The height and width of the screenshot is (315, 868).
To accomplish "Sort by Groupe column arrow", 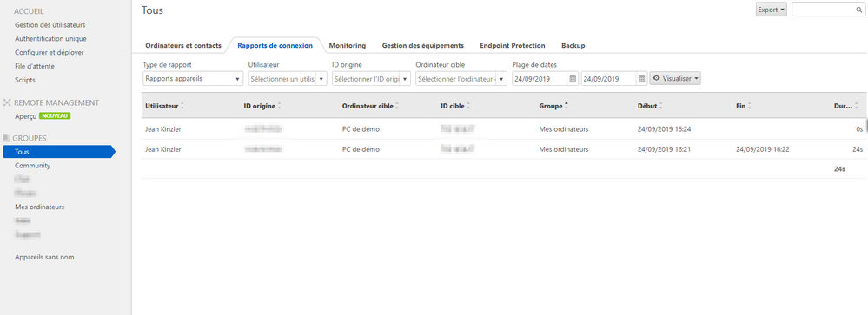I will tap(567, 104).
